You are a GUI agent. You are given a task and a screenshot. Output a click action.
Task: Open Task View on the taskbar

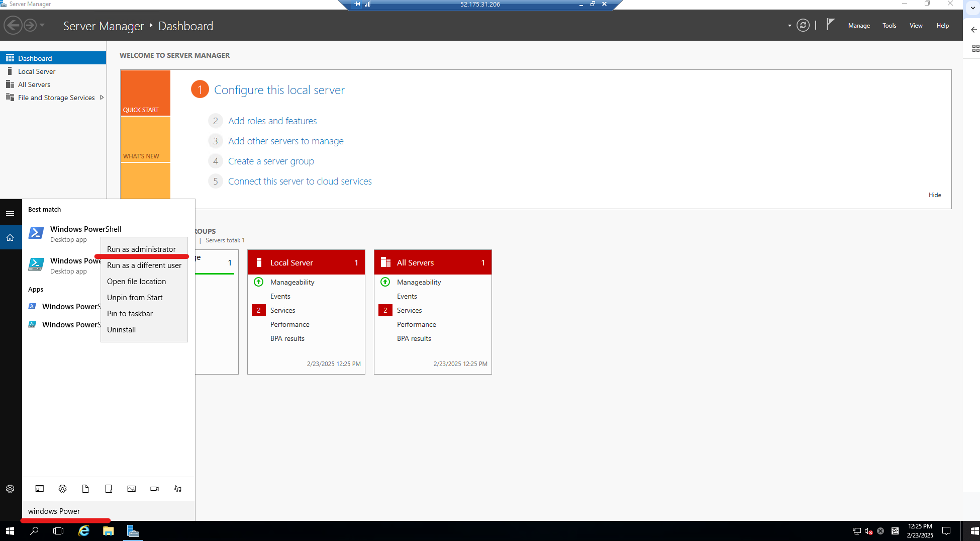point(58,531)
